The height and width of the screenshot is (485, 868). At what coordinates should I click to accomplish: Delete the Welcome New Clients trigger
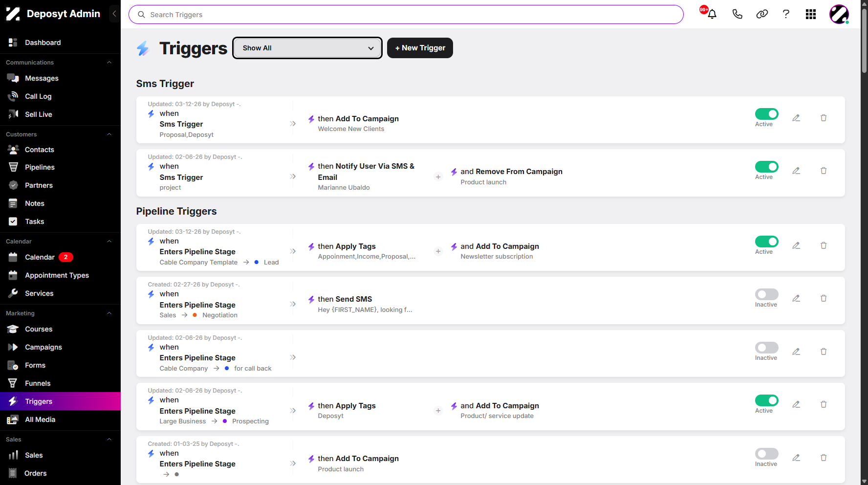coord(824,118)
